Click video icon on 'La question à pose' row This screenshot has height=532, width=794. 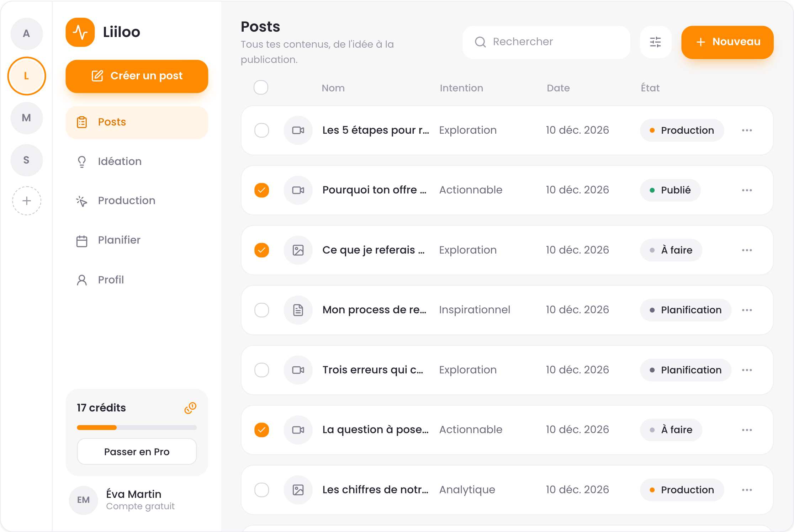(298, 430)
